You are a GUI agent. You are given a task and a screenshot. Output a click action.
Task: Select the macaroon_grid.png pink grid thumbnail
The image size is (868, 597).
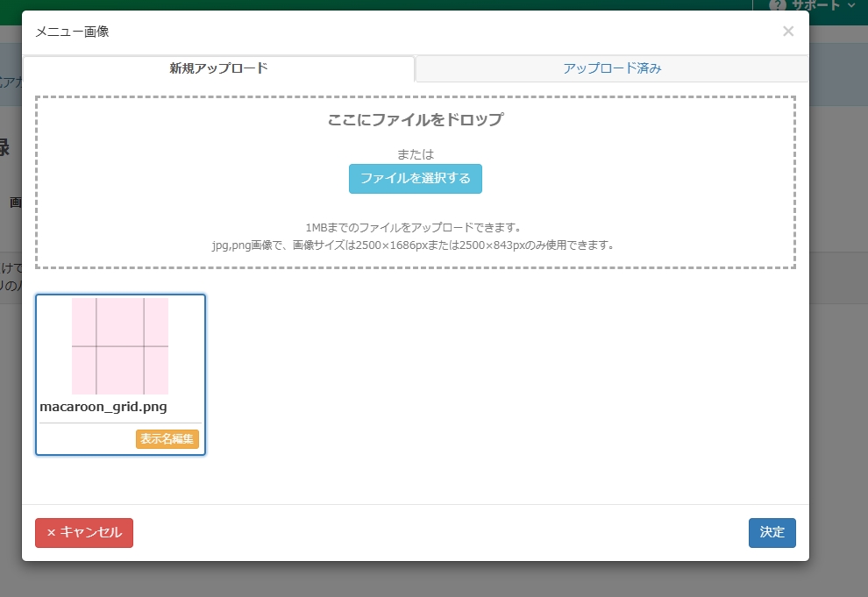click(120, 346)
